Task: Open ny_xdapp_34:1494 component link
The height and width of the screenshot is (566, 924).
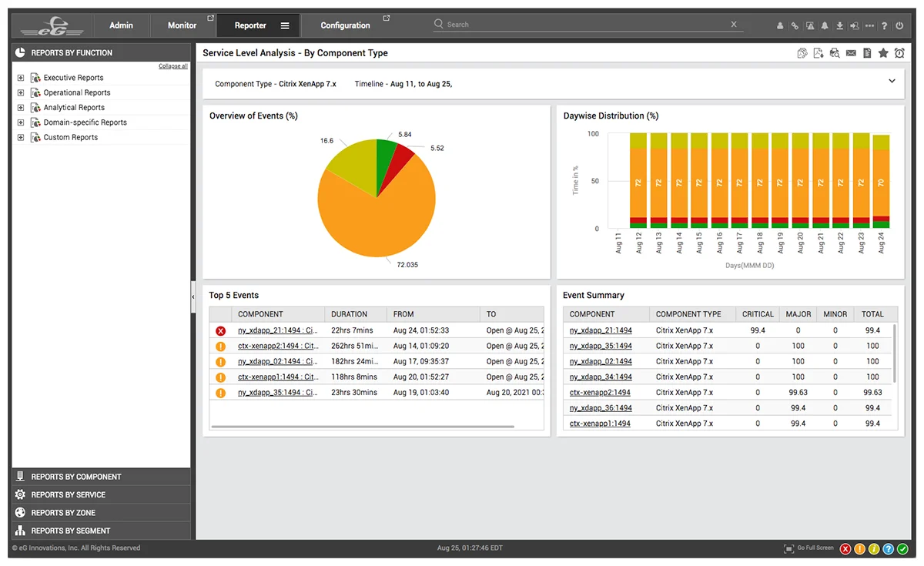Action: click(601, 377)
